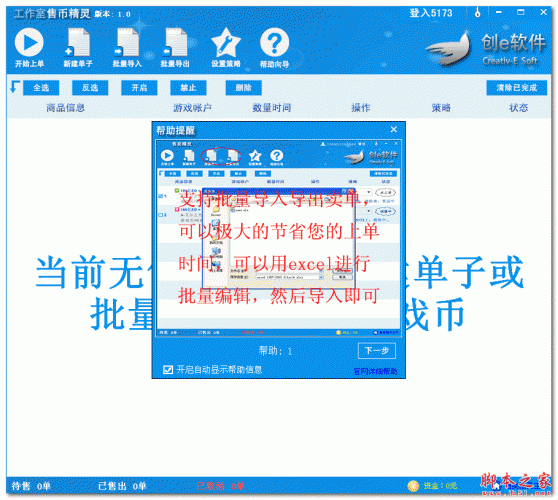Toggle 开启自动显示帮助信息 checkbox

[168, 370]
